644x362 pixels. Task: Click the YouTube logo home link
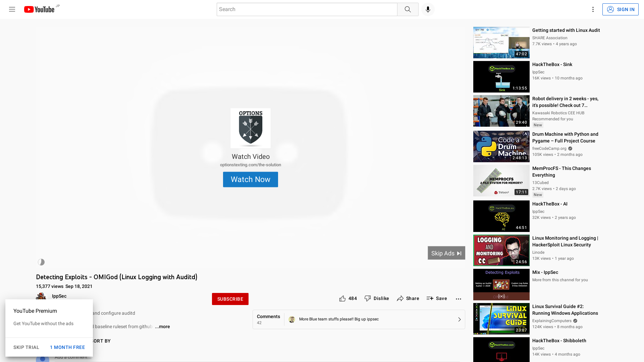point(39,9)
